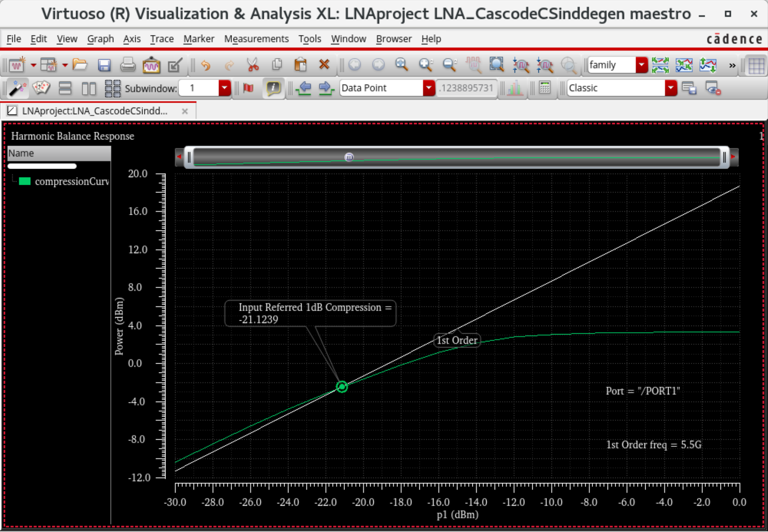Close the LNAproject:LNA_CascodeCSindd tab
This screenshot has width=768, height=532.
point(185,111)
